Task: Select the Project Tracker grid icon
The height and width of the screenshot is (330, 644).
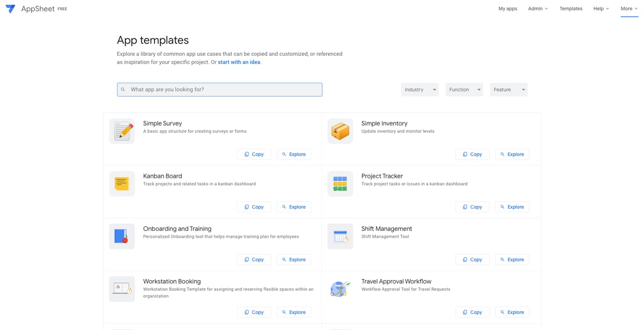Action: pyautogui.click(x=340, y=184)
